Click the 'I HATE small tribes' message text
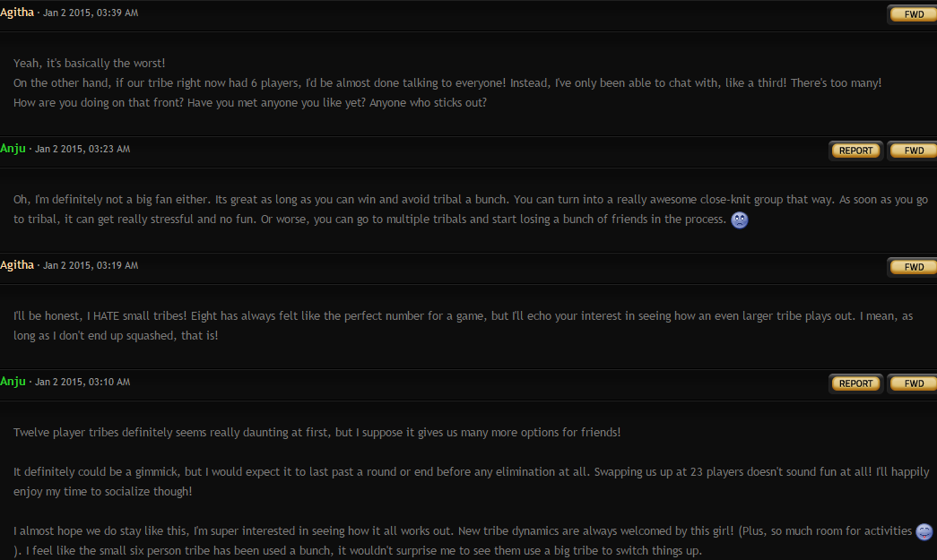 point(464,325)
